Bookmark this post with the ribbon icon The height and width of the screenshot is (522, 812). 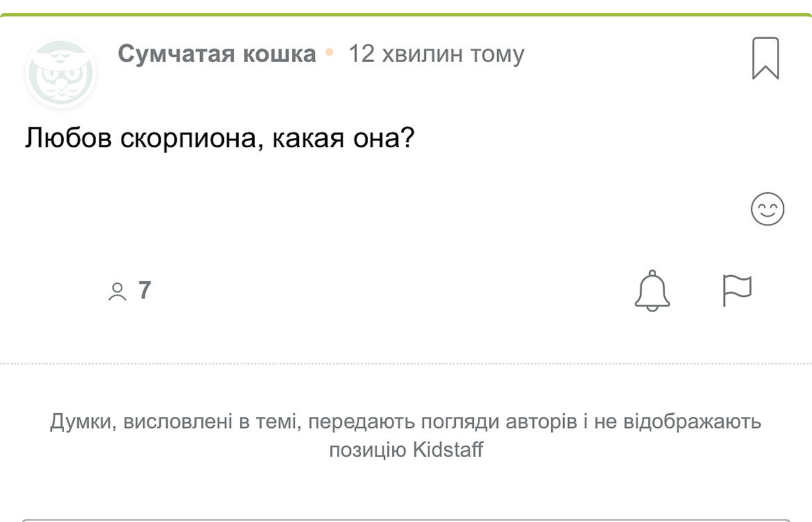tap(766, 58)
